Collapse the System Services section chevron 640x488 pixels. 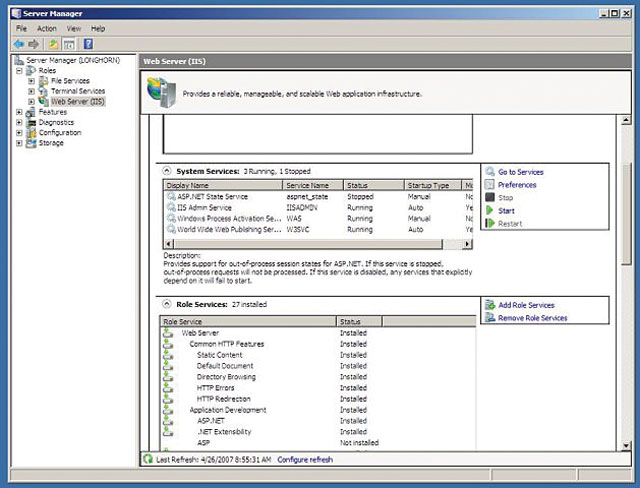pyautogui.click(x=167, y=171)
